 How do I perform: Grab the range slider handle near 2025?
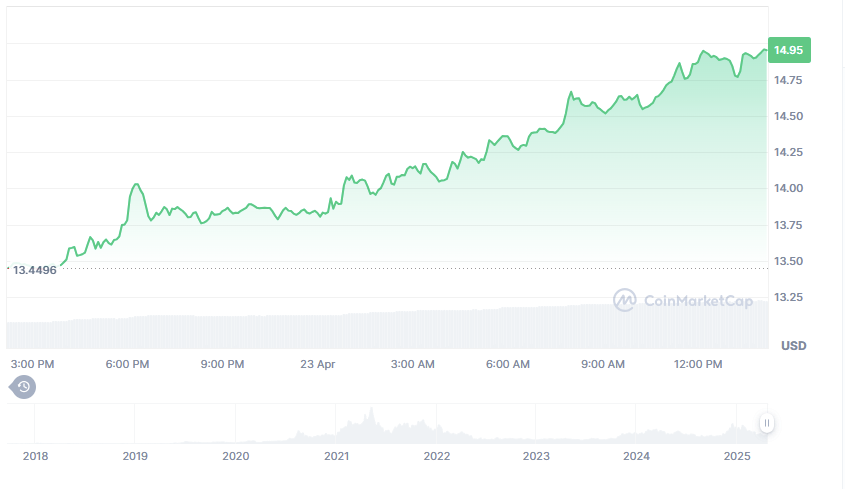(x=766, y=423)
